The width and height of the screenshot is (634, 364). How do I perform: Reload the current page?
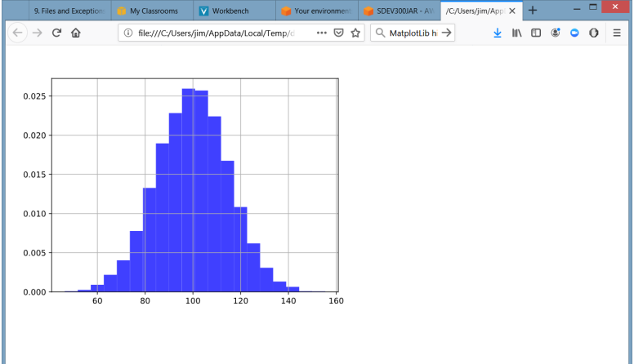(x=56, y=33)
